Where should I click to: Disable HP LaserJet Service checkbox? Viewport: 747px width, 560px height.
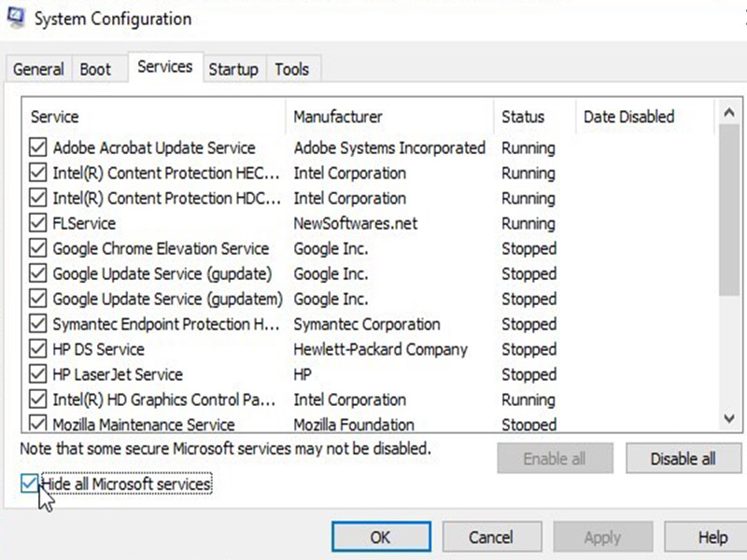(x=37, y=374)
